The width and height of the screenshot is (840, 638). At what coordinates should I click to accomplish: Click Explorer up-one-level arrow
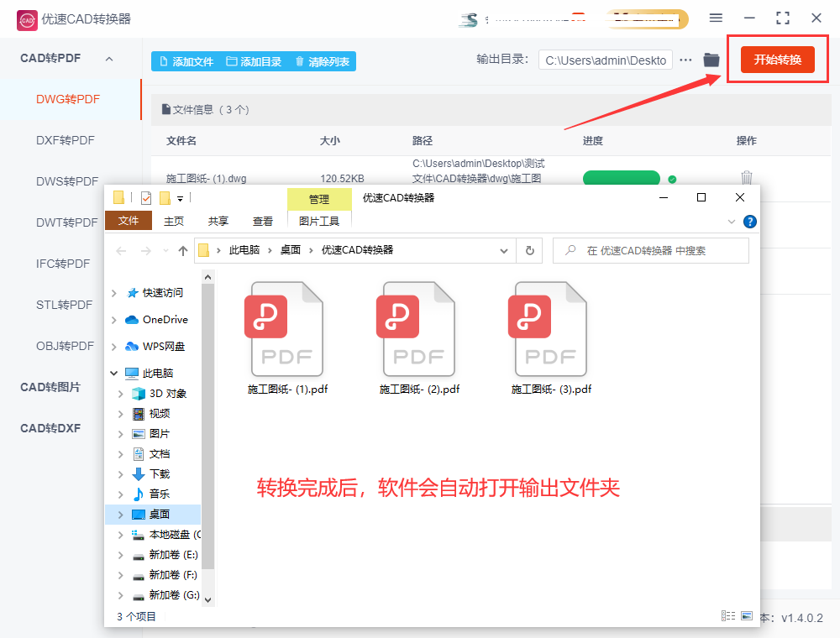[x=182, y=250]
